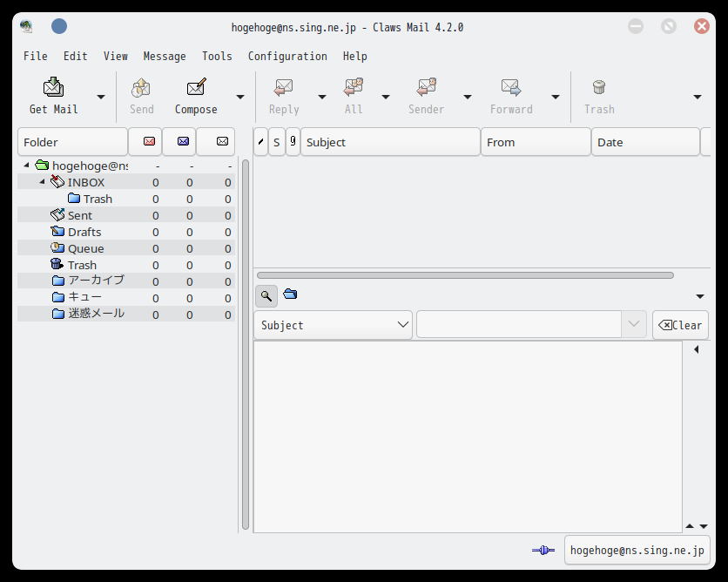728x582 pixels.
Task: Open the Reply All dropdown arrow
Action: [x=386, y=97]
